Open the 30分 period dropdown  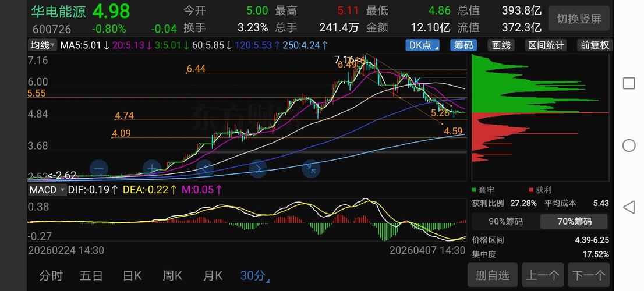(x=254, y=275)
